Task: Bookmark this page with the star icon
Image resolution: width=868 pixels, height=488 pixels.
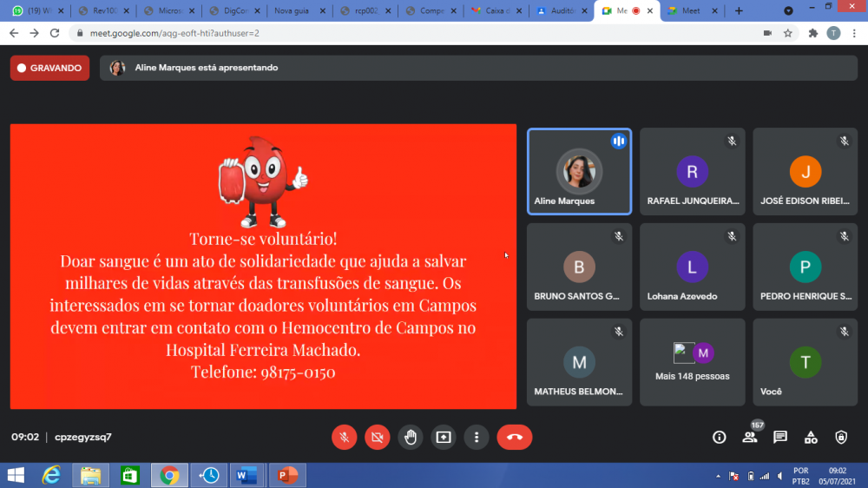Action: coord(788,33)
